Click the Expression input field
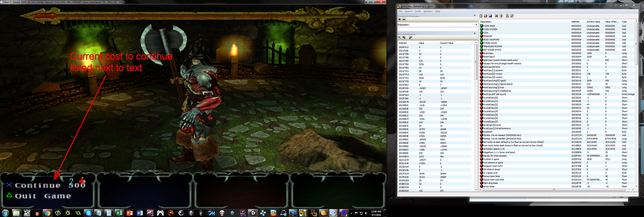The height and width of the screenshot is (217, 644). (x=442, y=25)
